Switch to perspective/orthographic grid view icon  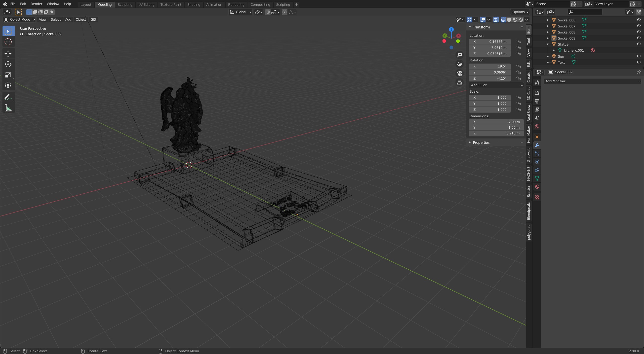(x=460, y=83)
